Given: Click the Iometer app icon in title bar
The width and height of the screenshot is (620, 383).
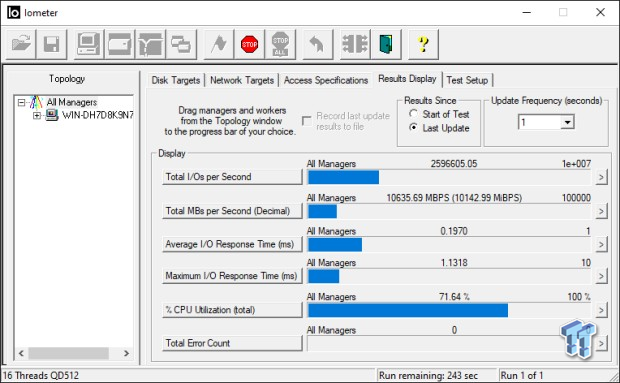Looking at the screenshot, I should click(x=13, y=13).
